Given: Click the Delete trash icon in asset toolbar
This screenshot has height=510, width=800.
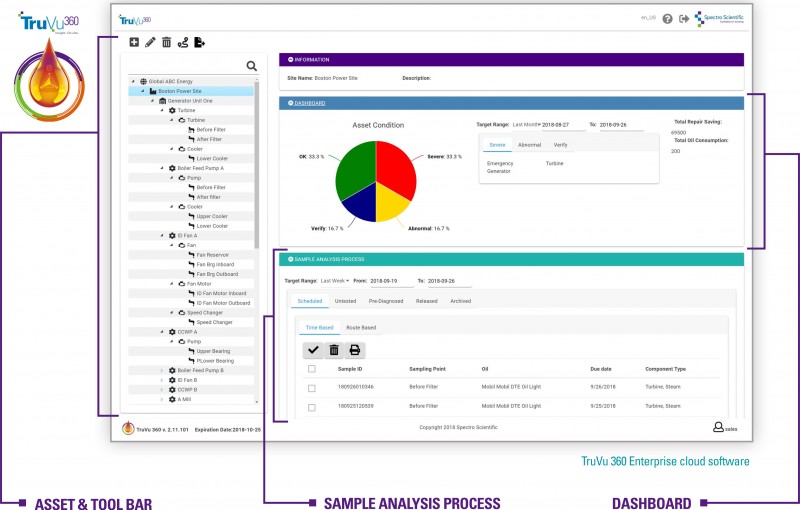Looking at the screenshot, I should (166, 42).
